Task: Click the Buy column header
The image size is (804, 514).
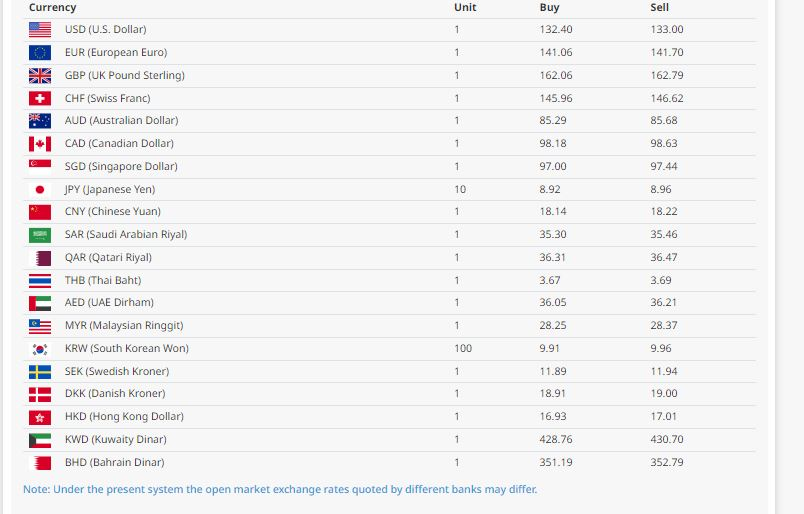Action: tap(549, 7)
